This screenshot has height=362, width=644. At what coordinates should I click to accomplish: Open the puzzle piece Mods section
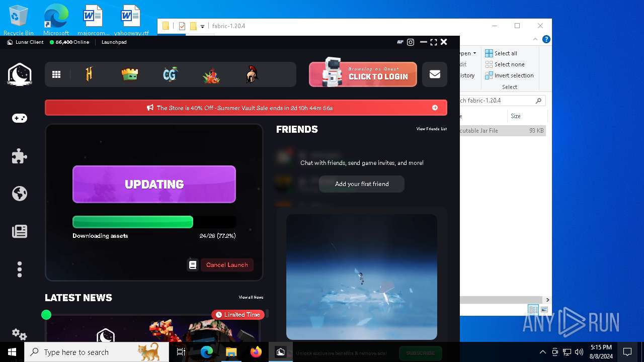point(20,156)
